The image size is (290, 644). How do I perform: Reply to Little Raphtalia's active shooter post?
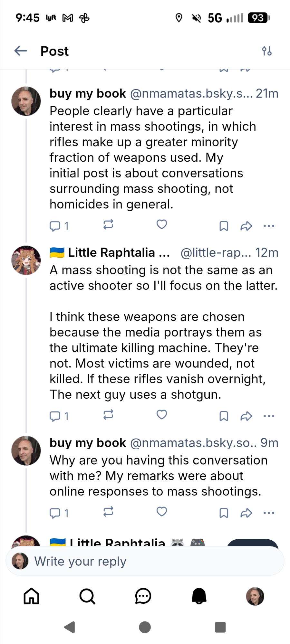tap(55, 416)
